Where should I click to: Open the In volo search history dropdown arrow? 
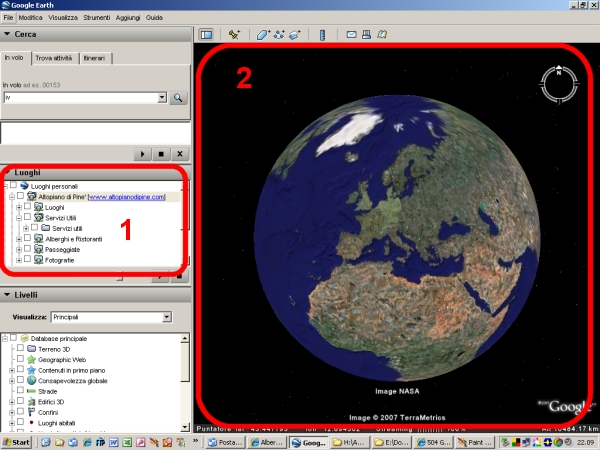pos(162,98)
